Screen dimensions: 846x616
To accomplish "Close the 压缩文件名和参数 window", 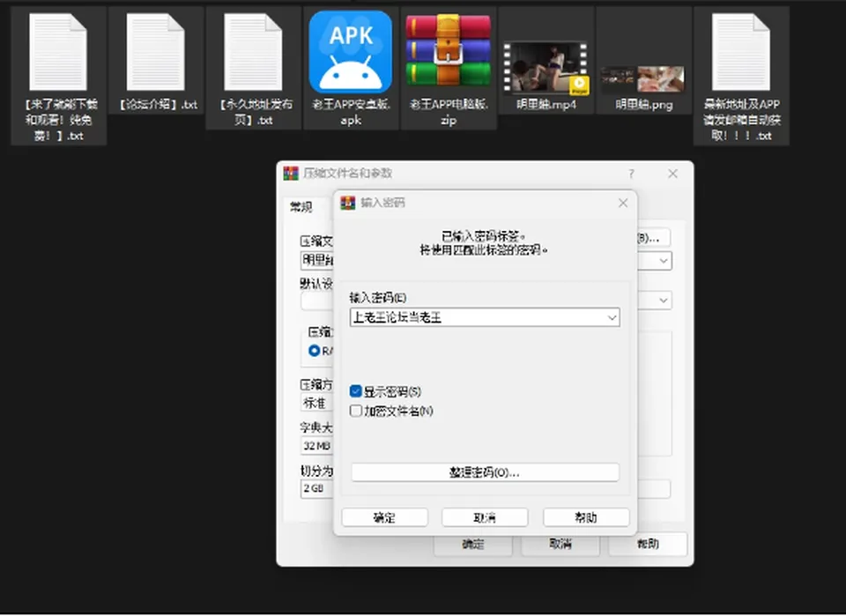I will click(x=672, y=174).
